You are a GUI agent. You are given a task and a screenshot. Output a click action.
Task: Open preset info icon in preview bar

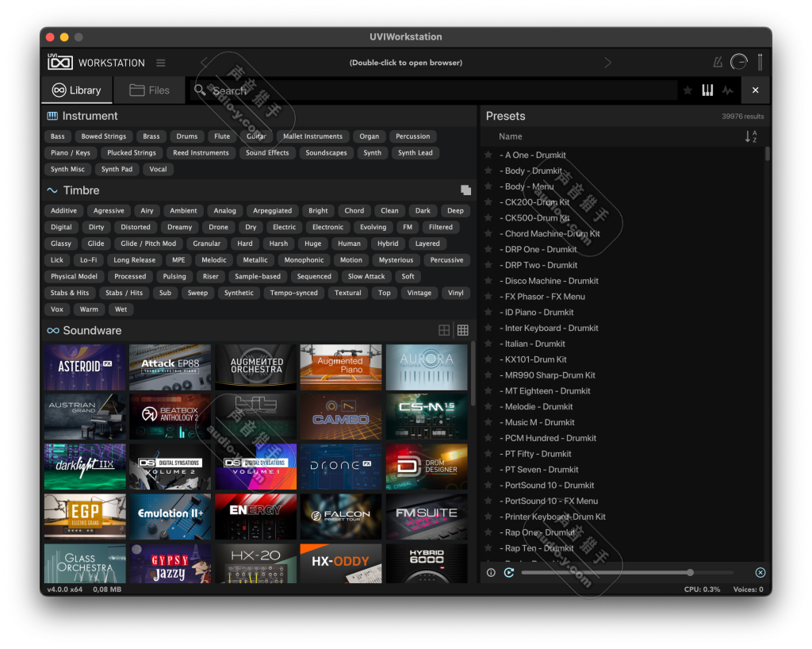491,572
